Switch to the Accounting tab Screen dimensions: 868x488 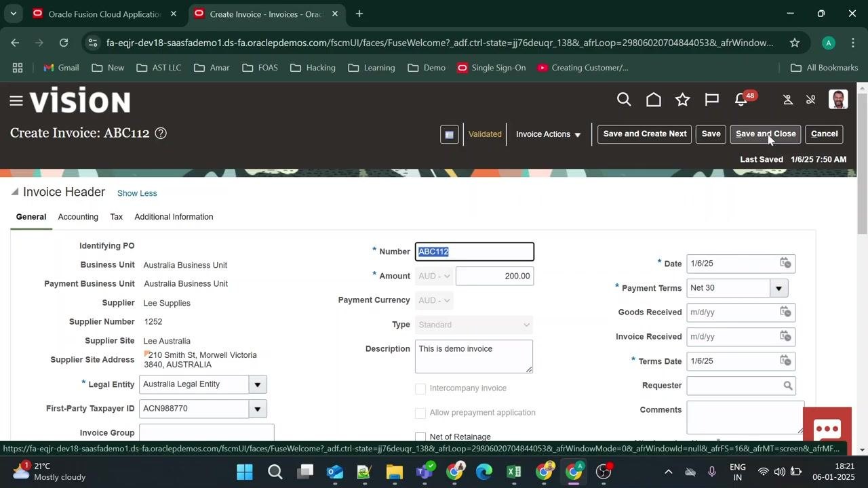tap(78, 217)
